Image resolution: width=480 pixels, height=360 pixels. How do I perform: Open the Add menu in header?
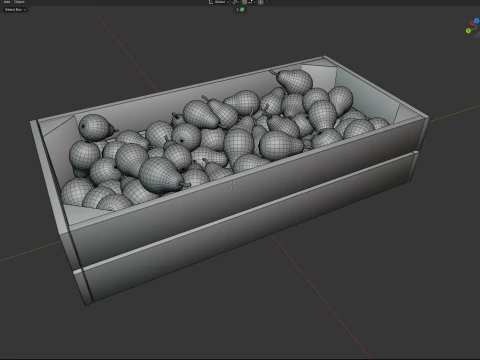click(x=7, y=2)
